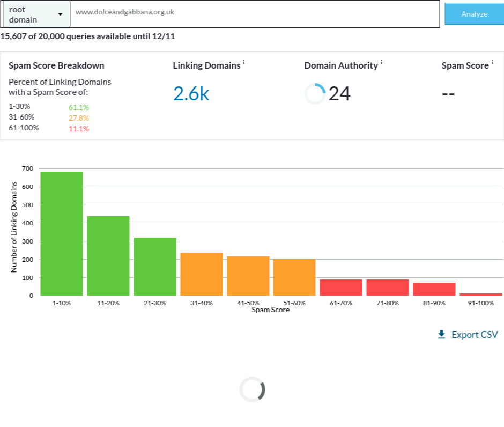Click the loading spinner below the chart
Screen dimensions: 504x427
coord(252,389)
